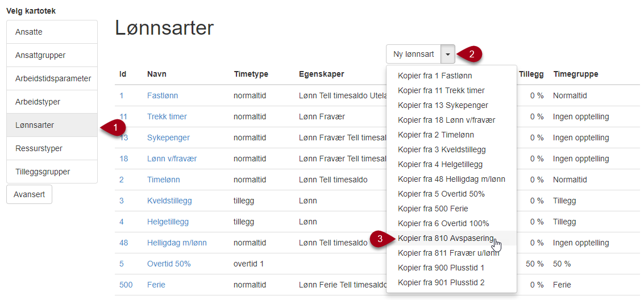The width and height of the screenshot is (644, 300).
Task: Go to Arbeidstidsparameter section
Action: [x=52, y=78]
